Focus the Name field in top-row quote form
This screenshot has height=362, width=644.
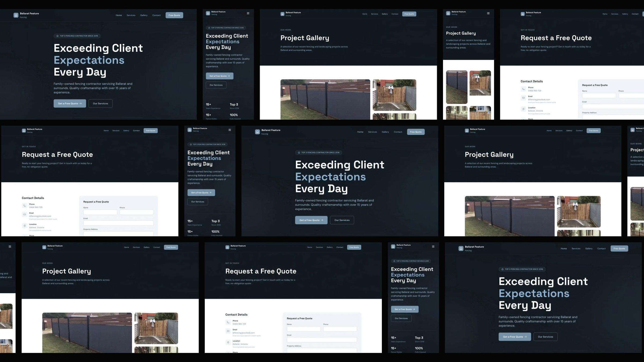[x=599, y=95]
